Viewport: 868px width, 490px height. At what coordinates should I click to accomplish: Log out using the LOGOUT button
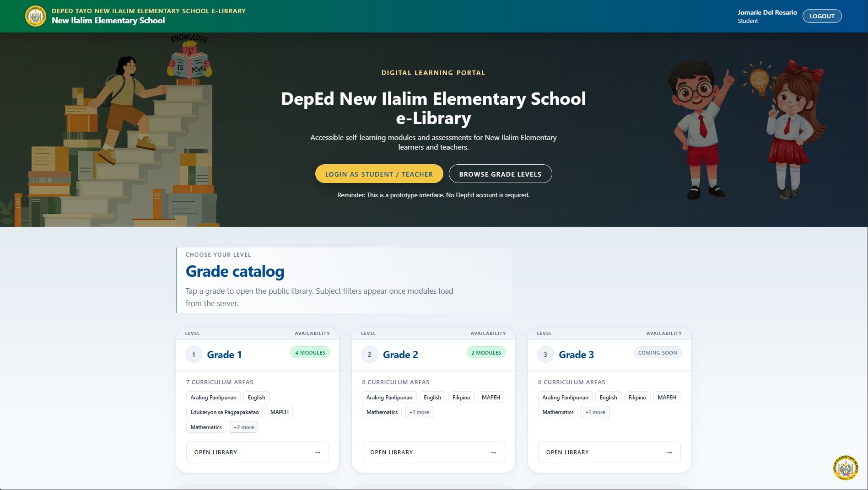tap(822, 16)
